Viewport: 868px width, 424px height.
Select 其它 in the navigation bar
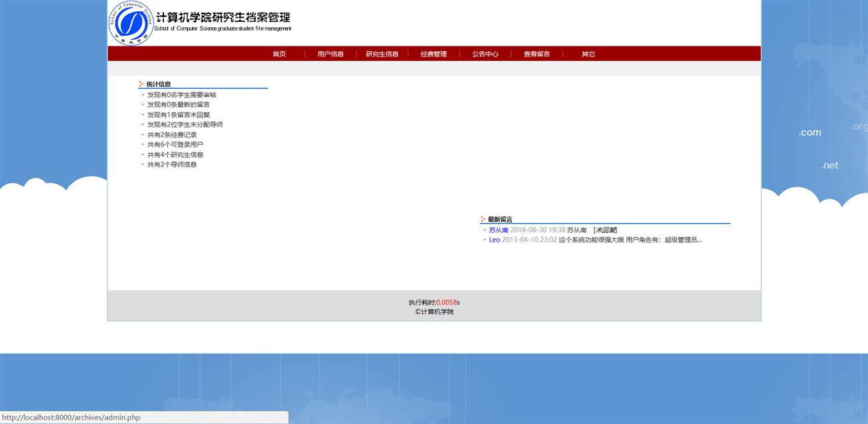click(588, 54)
